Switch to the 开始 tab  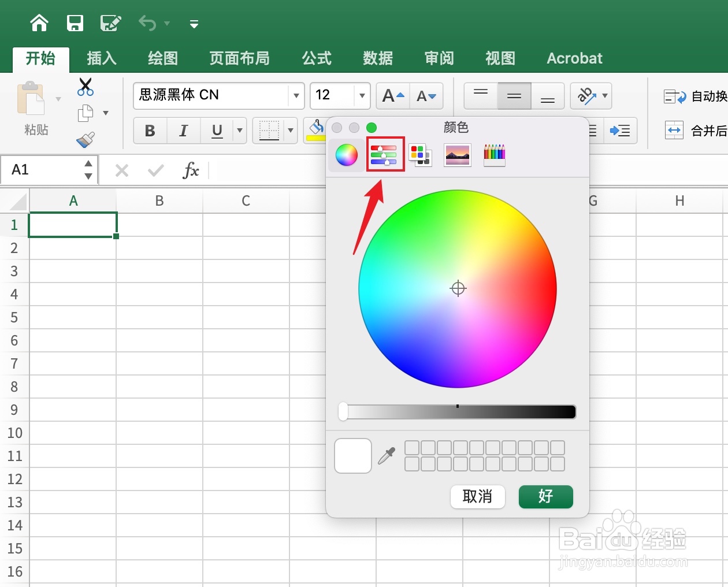point(40,58)
